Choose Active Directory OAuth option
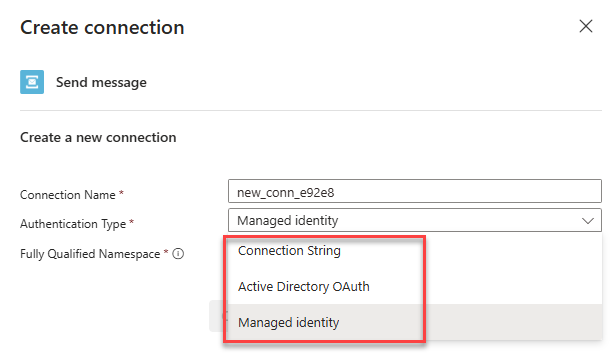The height and width of the screenshot is (363, 616). [414, 286]
